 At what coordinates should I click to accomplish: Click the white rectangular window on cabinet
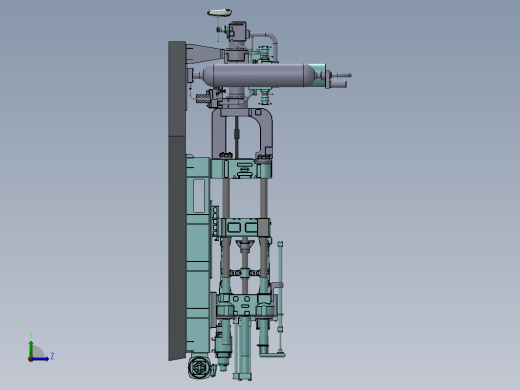click(199, 196)
